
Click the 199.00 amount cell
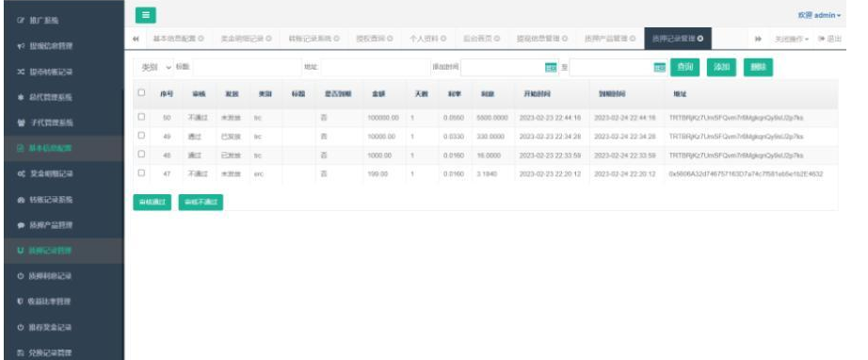point(377,174)
